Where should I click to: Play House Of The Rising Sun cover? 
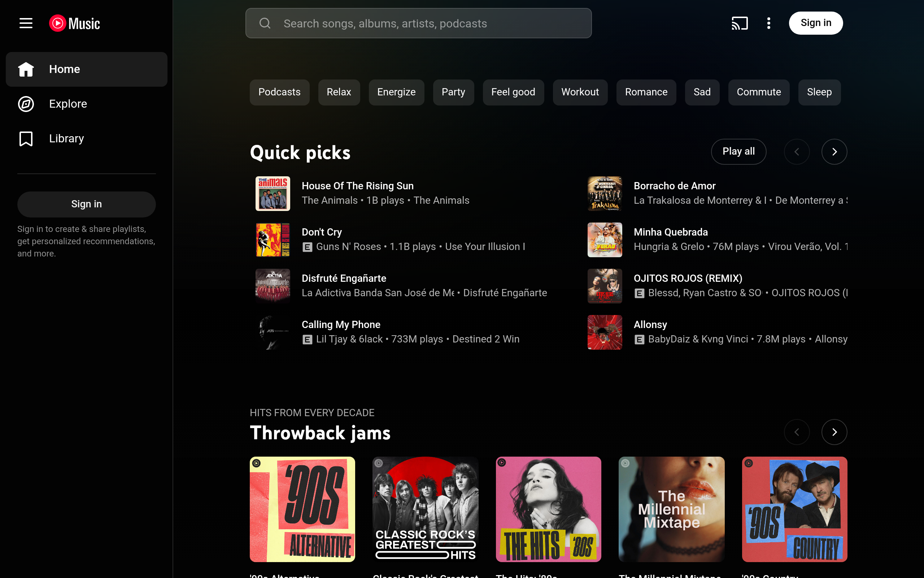[x=273, y=193]
